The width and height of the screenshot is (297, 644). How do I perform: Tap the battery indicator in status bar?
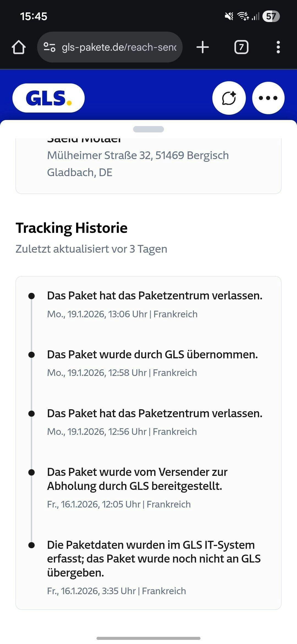coord(271,17)
